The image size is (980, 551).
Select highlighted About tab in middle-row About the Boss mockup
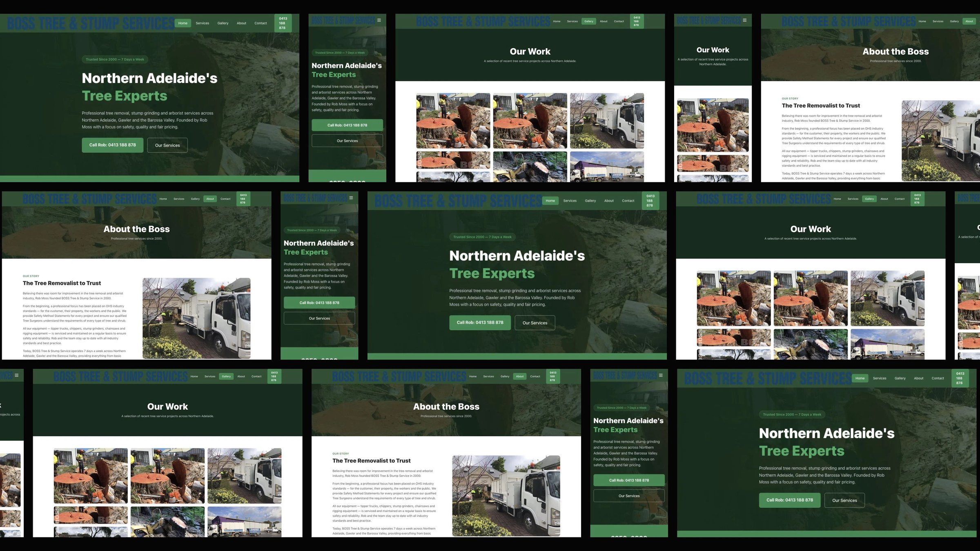(x=210, y=199)
